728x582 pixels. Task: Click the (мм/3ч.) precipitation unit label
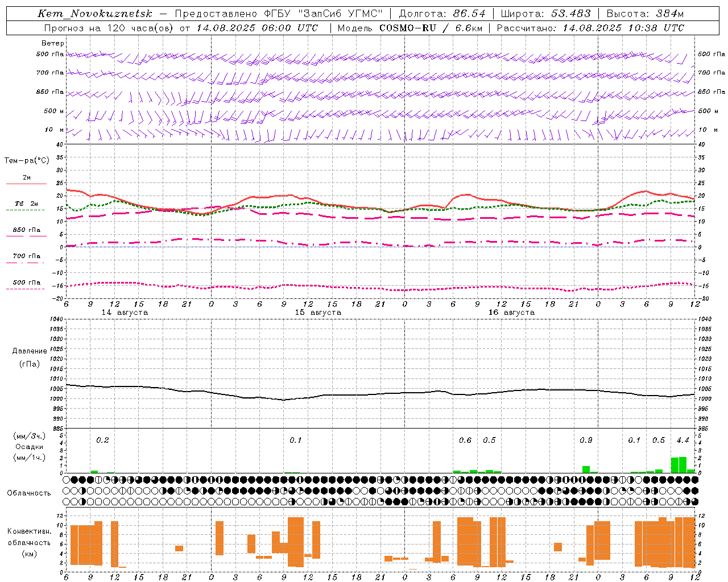(30, 436)
